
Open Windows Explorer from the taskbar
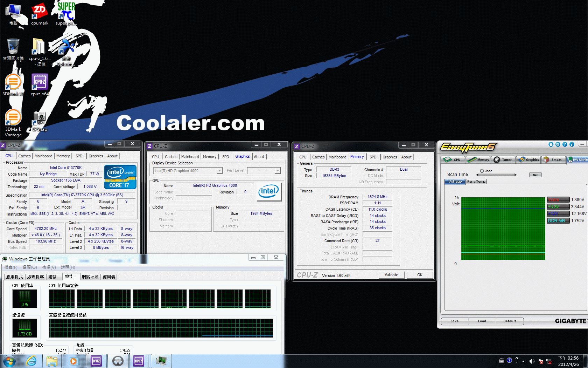click(x=52, y=361)
